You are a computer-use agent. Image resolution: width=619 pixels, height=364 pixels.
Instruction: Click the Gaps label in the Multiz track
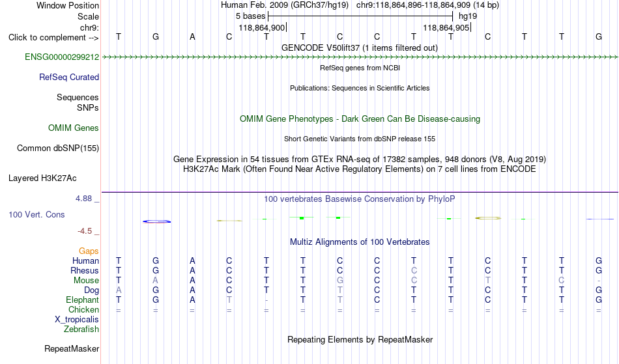[89, 251]
